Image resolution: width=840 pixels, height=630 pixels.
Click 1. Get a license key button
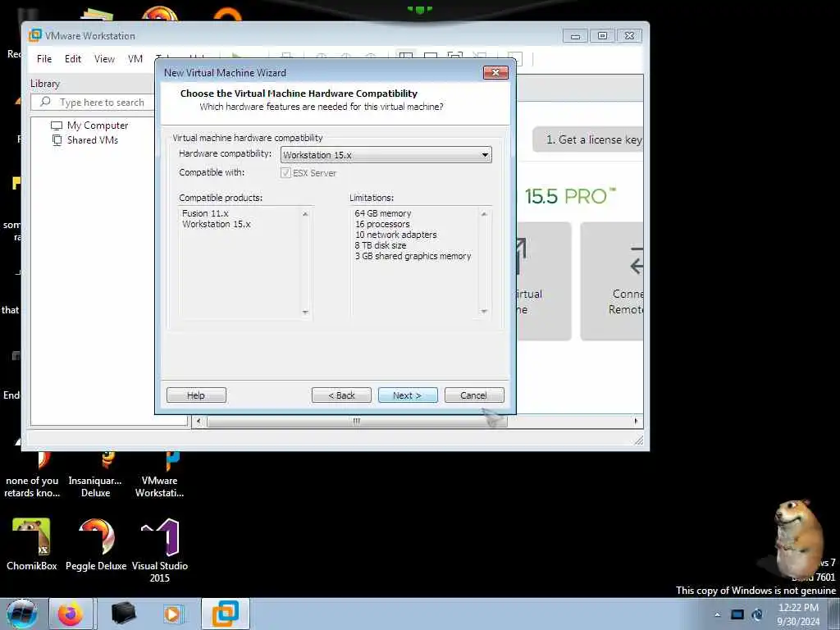[589, 139]
